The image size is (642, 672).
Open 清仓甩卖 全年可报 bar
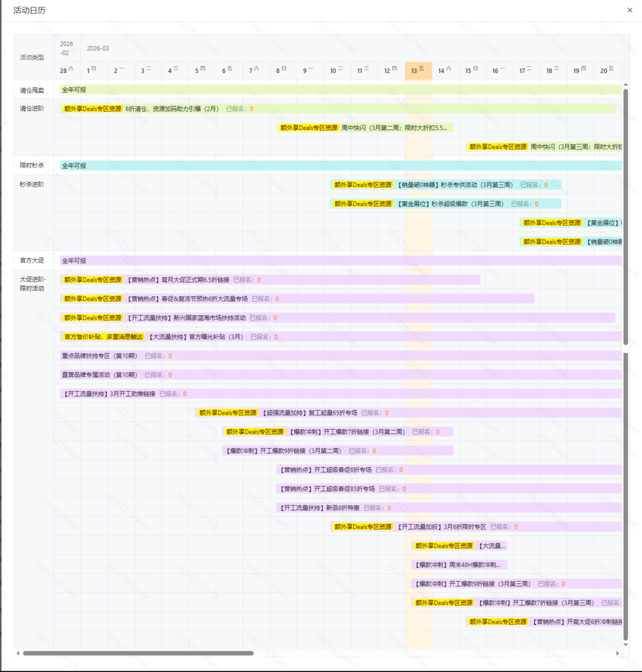click(x=341, y=90)
